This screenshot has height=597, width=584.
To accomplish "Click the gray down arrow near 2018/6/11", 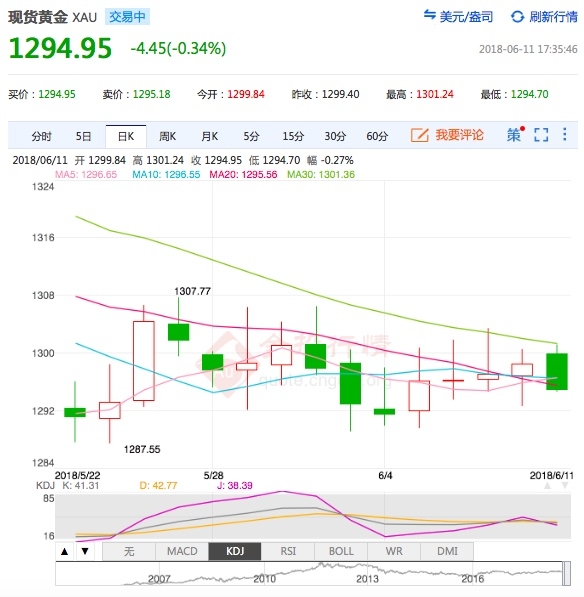I will coord(565,485).
